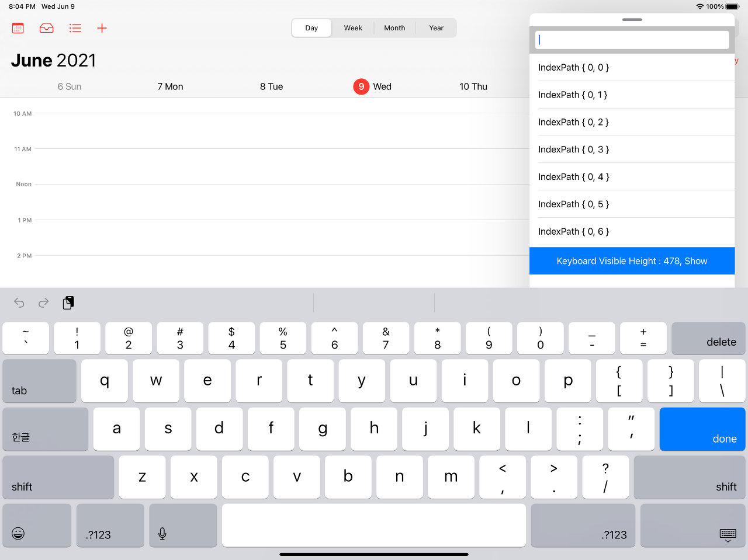Image resolution: width=748 pixels, height=560 pixels.
Task: Check the battery 100% indicator
Action: [723, 6]
